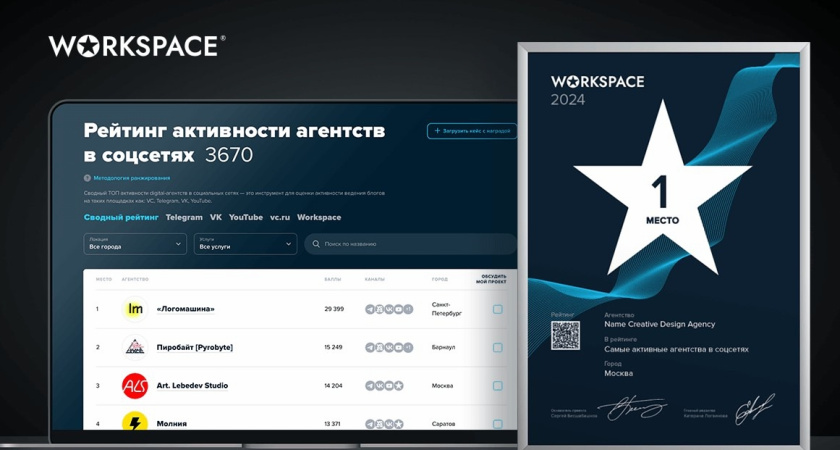Check the discuss-project box for Логомашина

tap(498, 309)
